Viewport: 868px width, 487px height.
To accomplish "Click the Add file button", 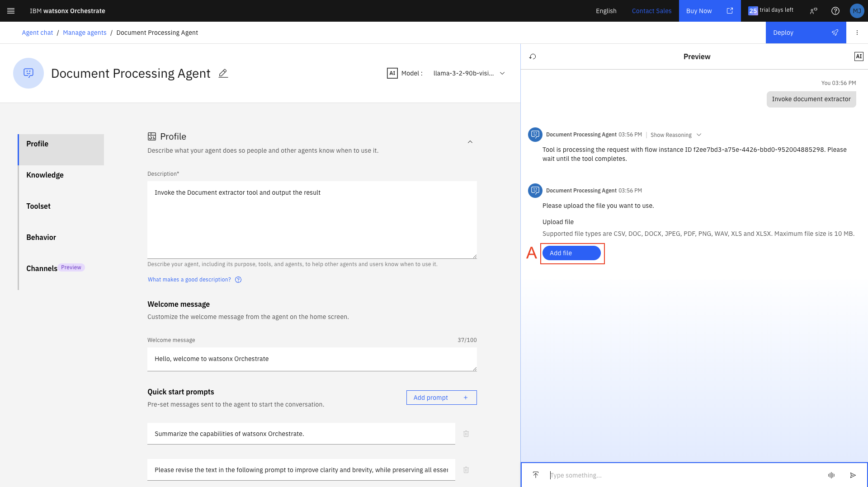I will (x=571, y=253).
